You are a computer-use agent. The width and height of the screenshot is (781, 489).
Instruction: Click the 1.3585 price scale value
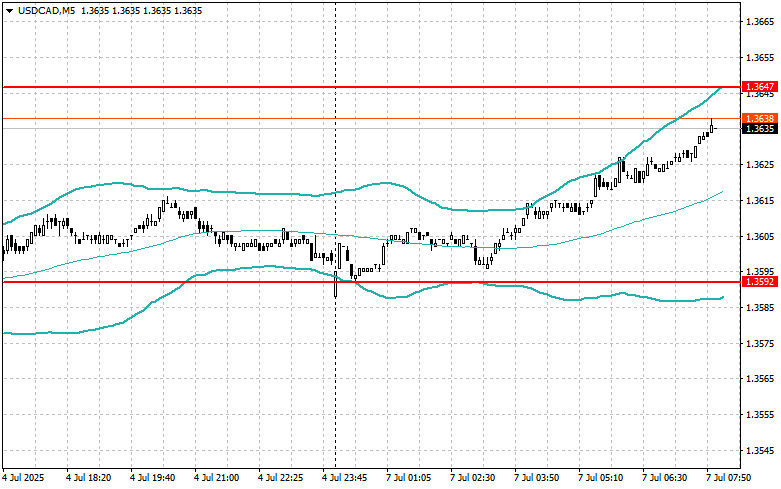761,308
